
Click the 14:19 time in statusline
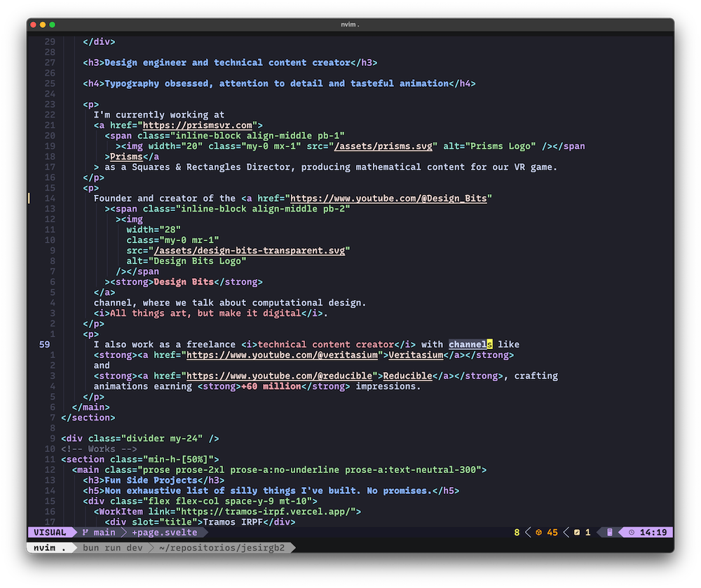653,533
